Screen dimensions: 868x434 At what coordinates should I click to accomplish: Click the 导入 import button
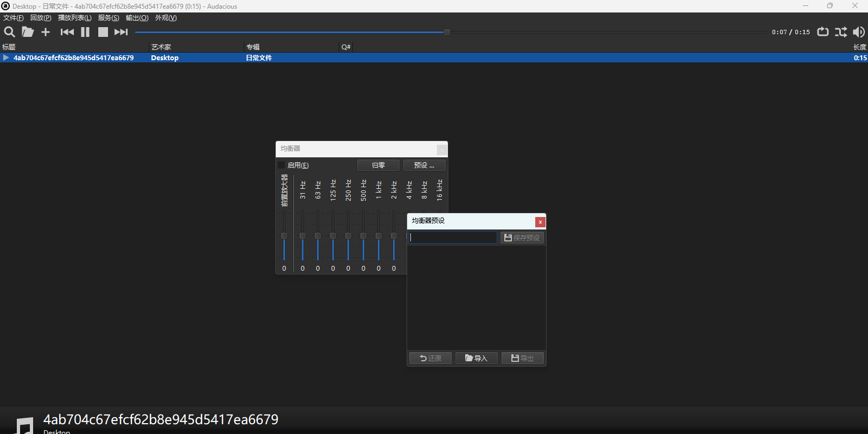[476, 358]
